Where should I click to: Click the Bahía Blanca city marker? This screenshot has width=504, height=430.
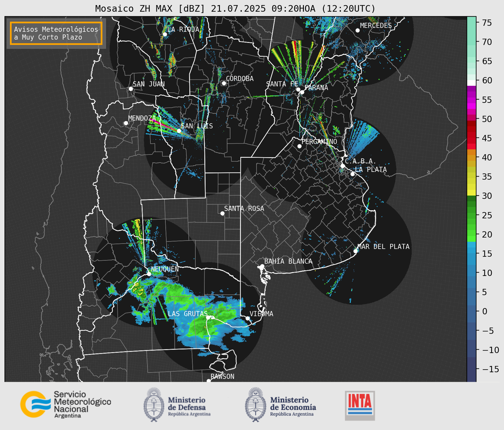262,266
